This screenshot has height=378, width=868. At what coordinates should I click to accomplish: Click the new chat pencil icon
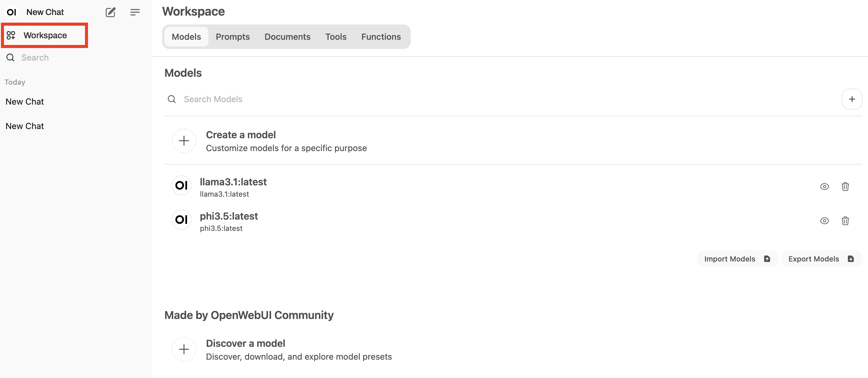111,12
